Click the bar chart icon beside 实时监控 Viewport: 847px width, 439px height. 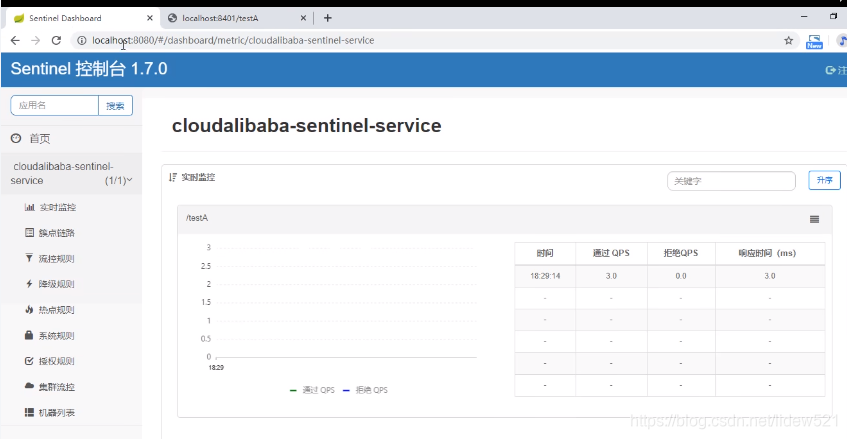tap(29, 207)
